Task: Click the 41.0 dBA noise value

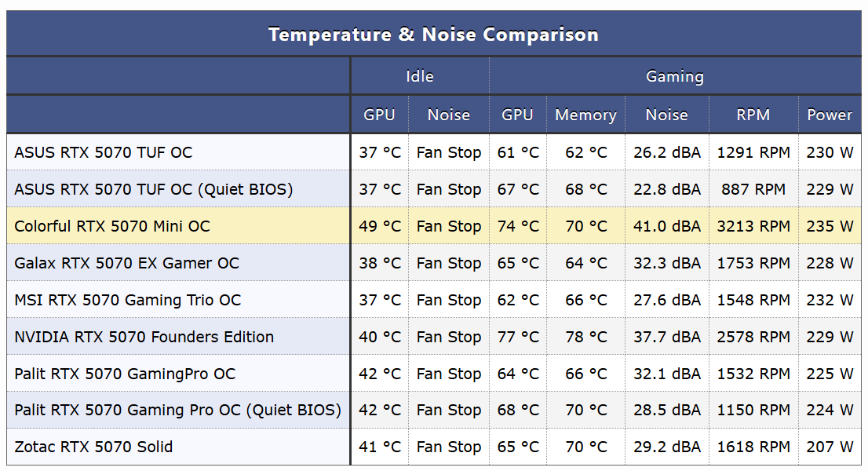Action: click(666, 226)
